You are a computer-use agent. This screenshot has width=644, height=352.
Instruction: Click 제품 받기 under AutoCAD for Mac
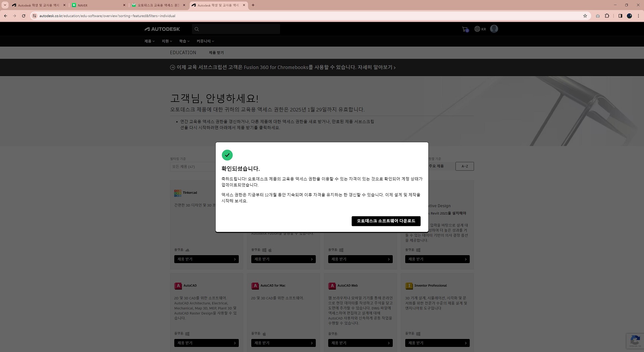point(283,343)
